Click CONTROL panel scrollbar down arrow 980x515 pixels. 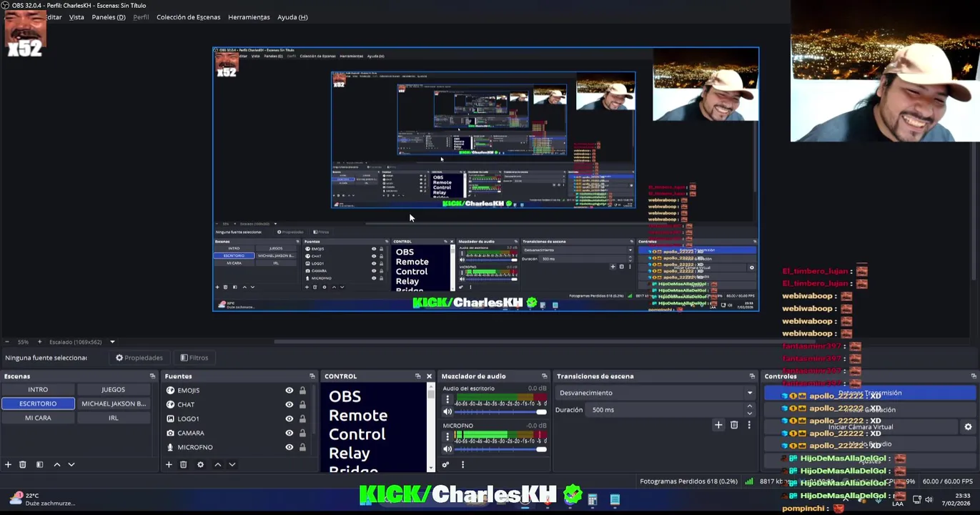[x=430, y=469]
